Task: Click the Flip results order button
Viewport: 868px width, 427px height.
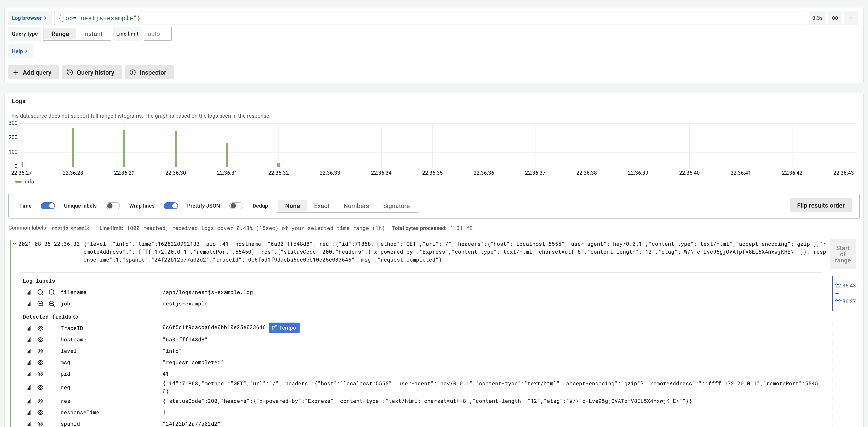Action: pyautogui.click(x=821, y=205)
